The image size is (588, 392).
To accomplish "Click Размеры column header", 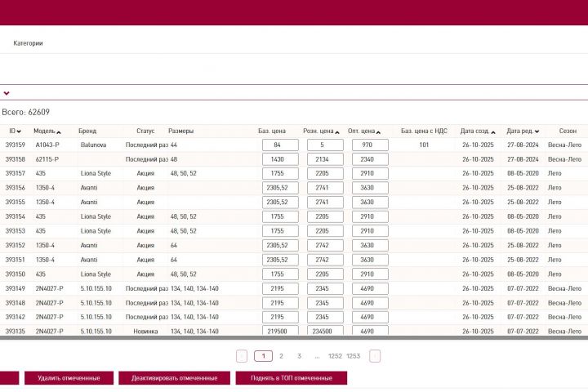I will pyautogui.click(x=180, y=131).
